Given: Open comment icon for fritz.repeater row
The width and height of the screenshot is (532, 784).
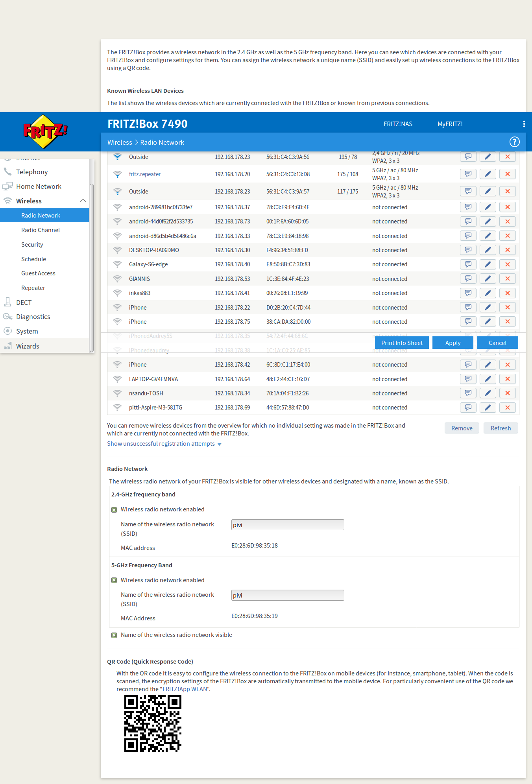Looking at the screenshot, I should tap(468, 174).
